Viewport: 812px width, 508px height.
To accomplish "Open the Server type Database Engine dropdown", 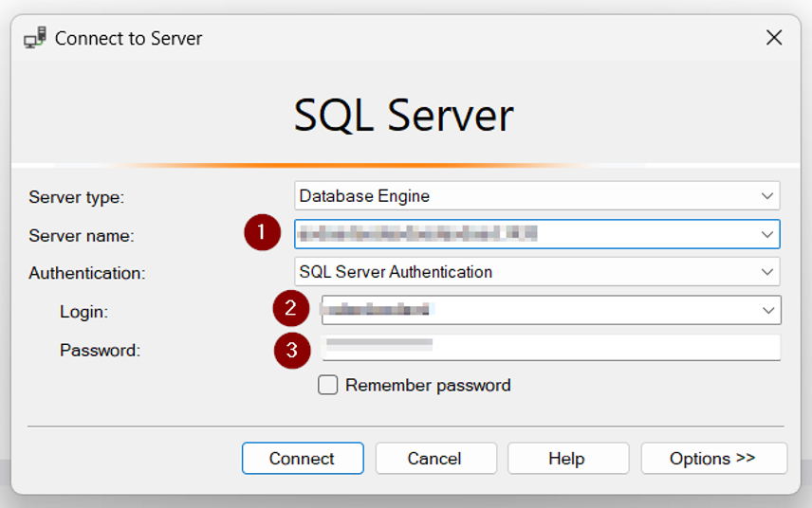I will (537, 196).
